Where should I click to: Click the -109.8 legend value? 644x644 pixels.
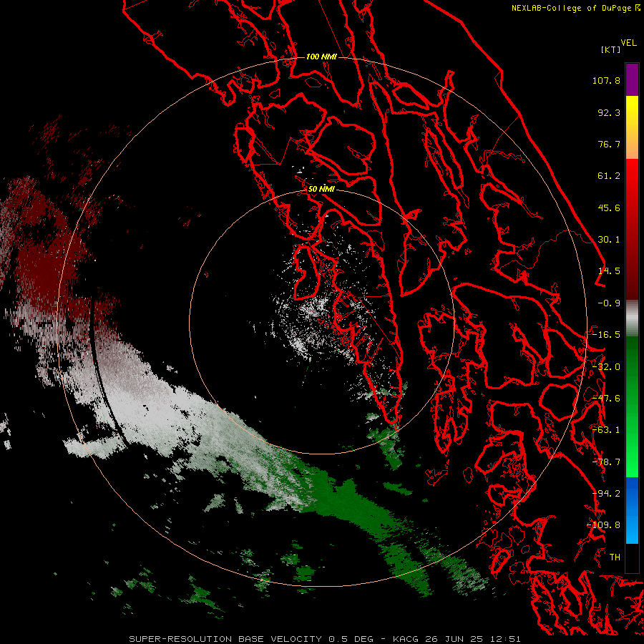click(x=604, y=525)
